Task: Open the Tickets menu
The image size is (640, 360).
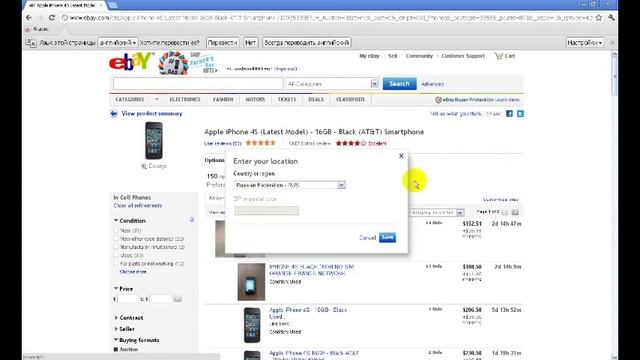Action: pos(287,99)
